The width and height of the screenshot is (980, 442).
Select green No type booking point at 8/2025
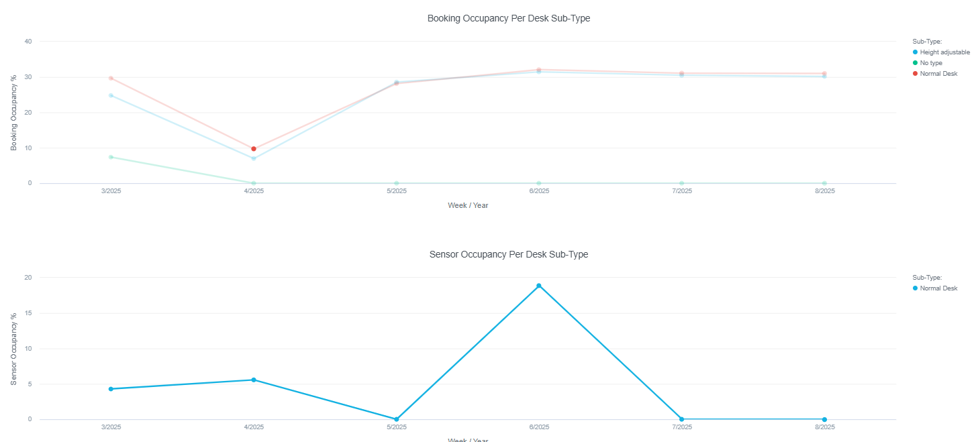point(824,183)
